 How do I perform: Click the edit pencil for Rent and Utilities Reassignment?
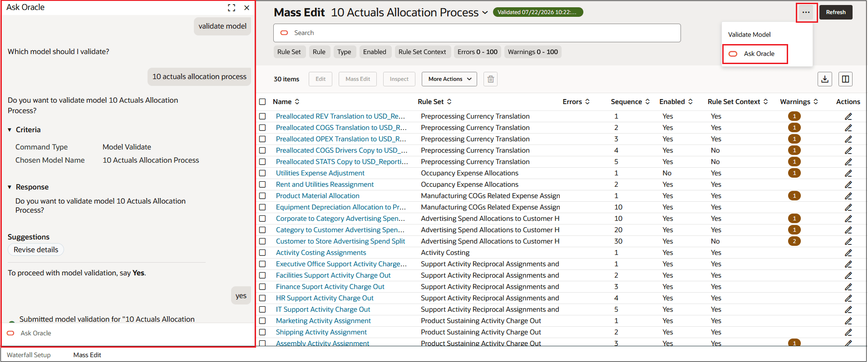pos(848,184)
